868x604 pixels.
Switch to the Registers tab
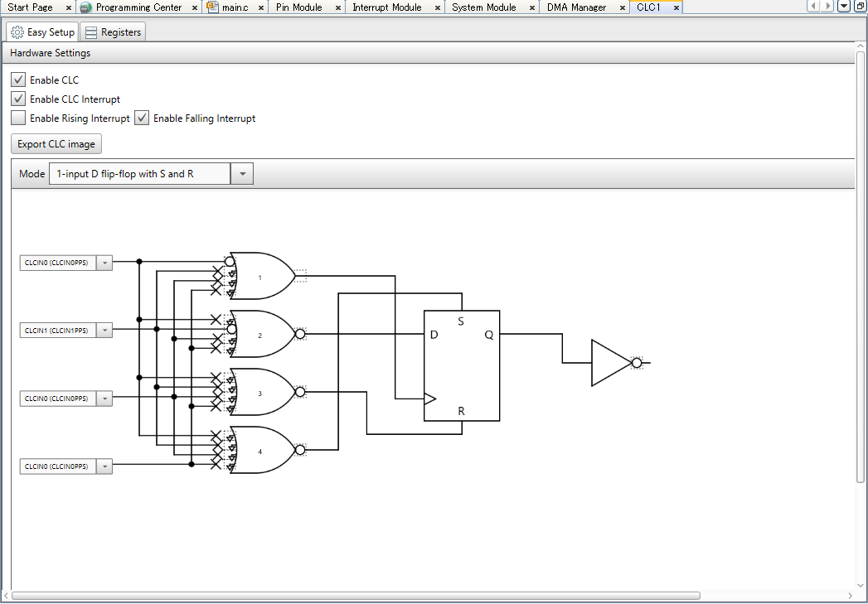click(114, 32)
